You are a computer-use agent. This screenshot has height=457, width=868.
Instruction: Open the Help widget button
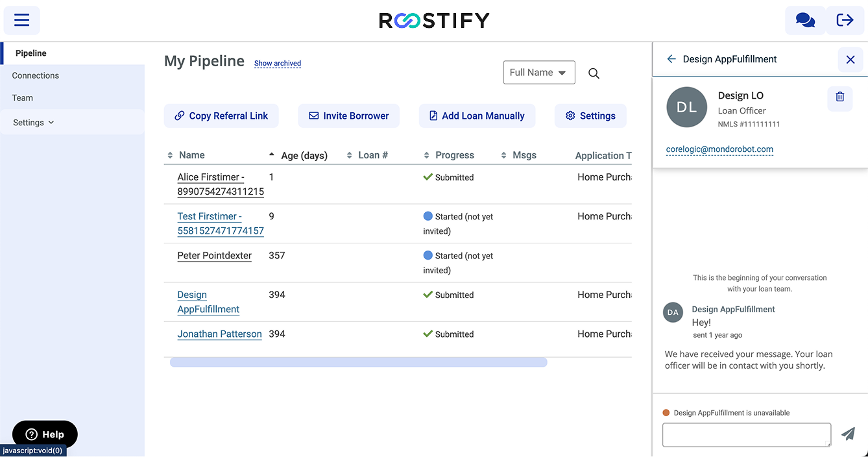coord(45,434)
